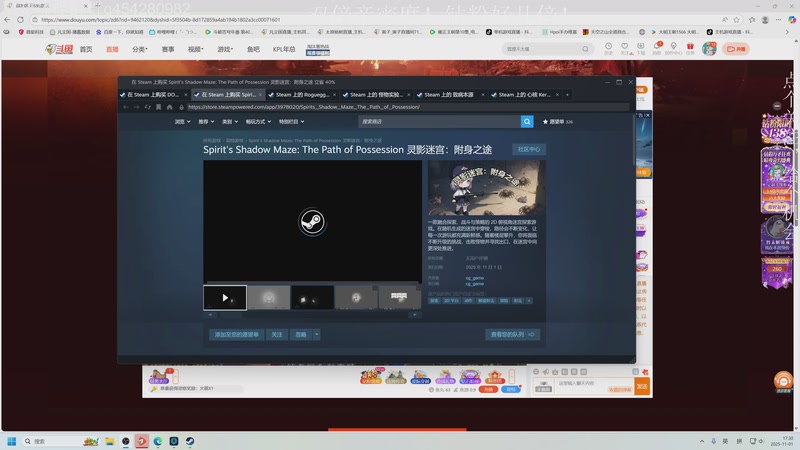This screenshot has width=800, height=450.
Task: Open the 推荐 dropdown in Steam store nav
Action: pos(206,121)
